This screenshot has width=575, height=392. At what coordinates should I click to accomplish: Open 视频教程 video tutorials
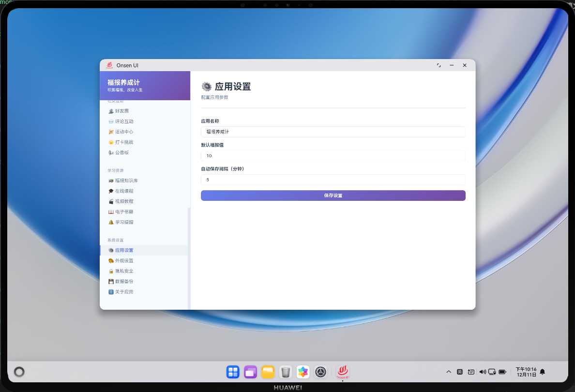point(124,201)
